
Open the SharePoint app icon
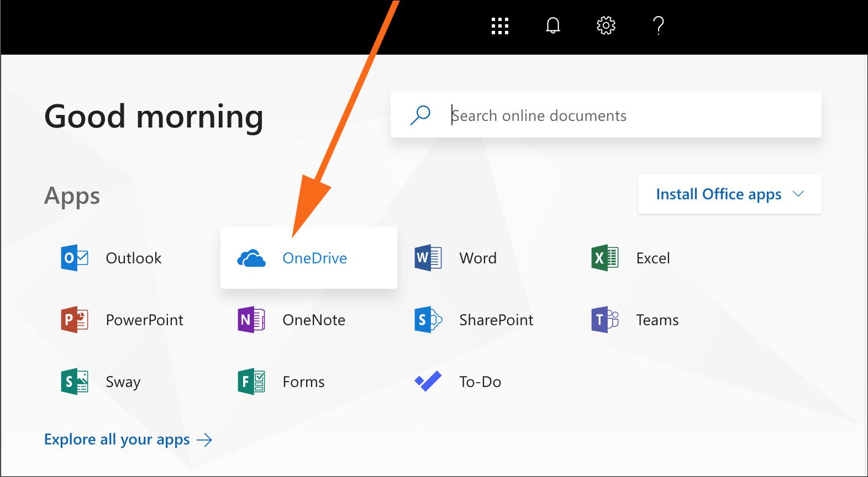(x=428, y=320)
